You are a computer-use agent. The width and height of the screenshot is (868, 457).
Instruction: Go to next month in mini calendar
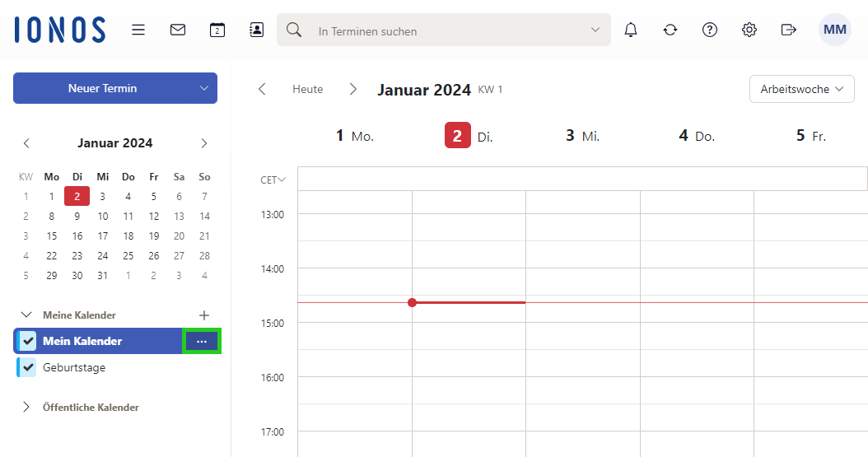204,143
